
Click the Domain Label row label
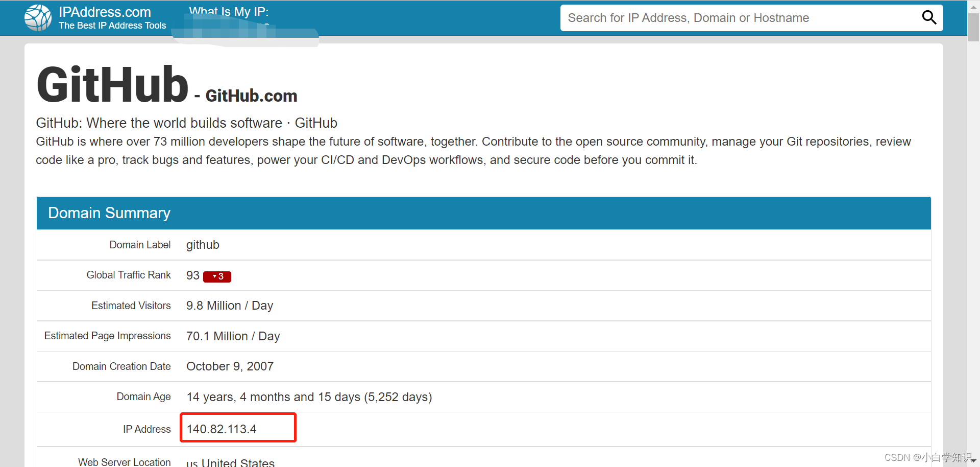coord(140,245)
